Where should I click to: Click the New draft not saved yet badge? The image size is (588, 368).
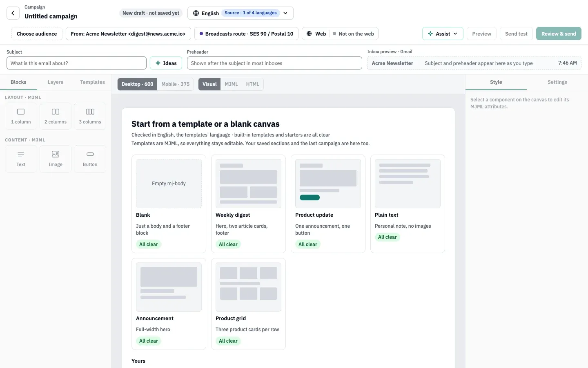pyautogui.click(x=151, y=13)
